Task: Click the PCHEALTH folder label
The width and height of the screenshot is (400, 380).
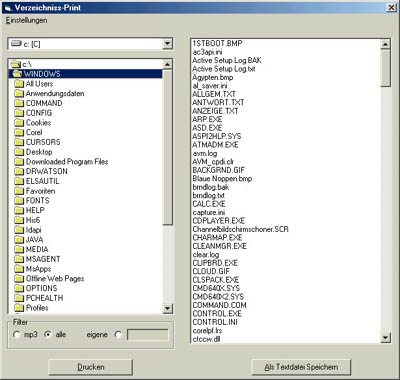Action: tap(44, 298)
